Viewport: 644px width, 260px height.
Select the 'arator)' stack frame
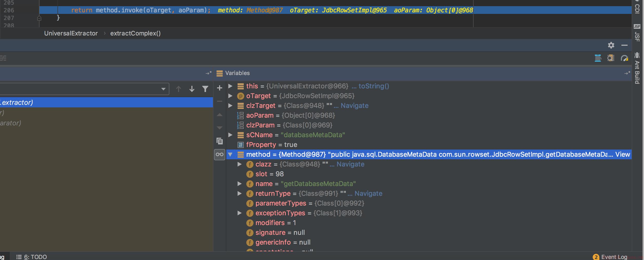pyautogui.click(x=106, y=123)
